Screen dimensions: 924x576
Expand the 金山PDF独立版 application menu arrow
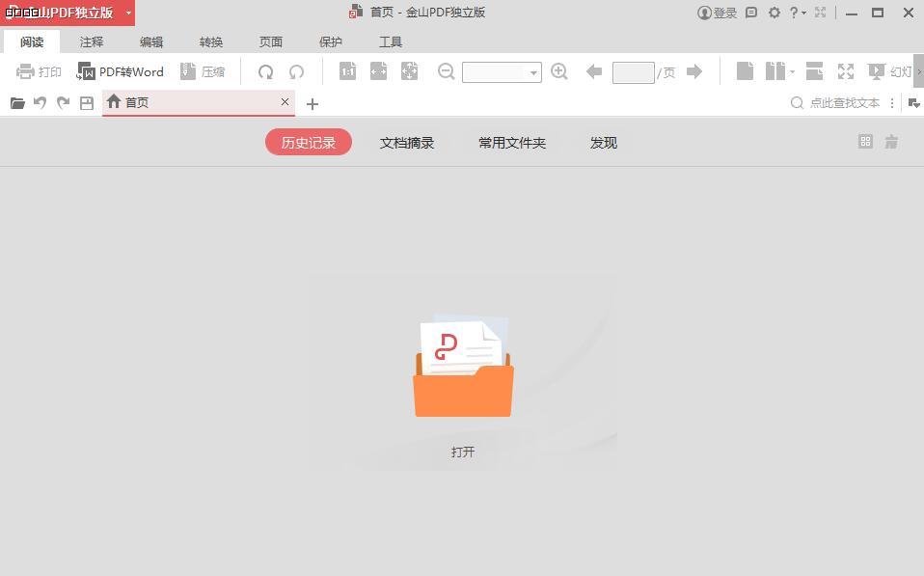pos(128,13)
